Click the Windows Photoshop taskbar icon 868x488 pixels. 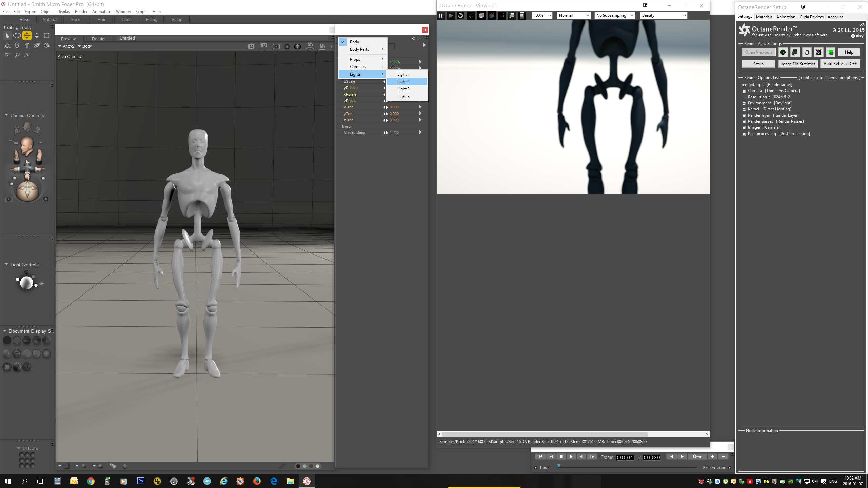click(x=140, y=481)
